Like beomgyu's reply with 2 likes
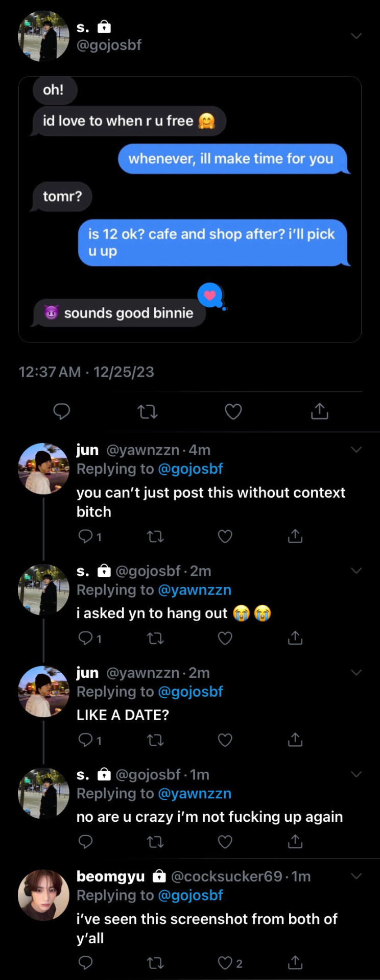Viewport: 380px width, 980px height. tap(225, 963)
